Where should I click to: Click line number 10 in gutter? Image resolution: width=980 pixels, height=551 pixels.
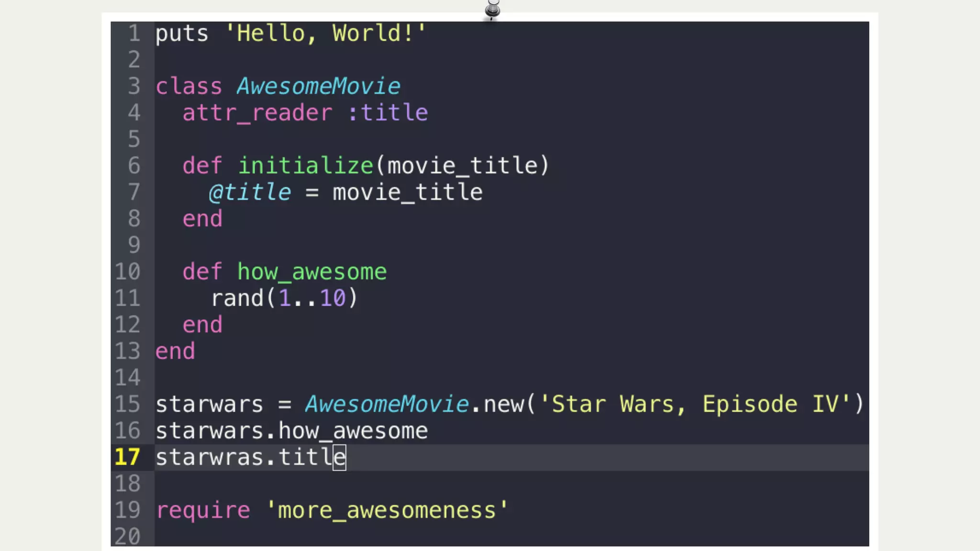point(127,272)
